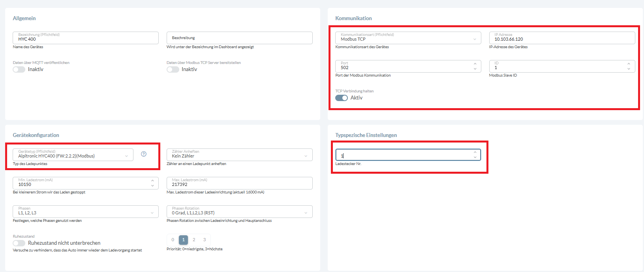
Task: Click the Bezeichnung field containing HYC 400
Action: coord(85,38)
